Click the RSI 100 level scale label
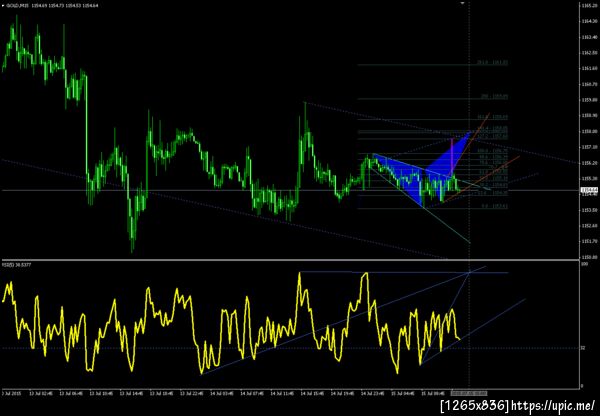The width and height of the screenshot is (600, 416). [584, 264]
